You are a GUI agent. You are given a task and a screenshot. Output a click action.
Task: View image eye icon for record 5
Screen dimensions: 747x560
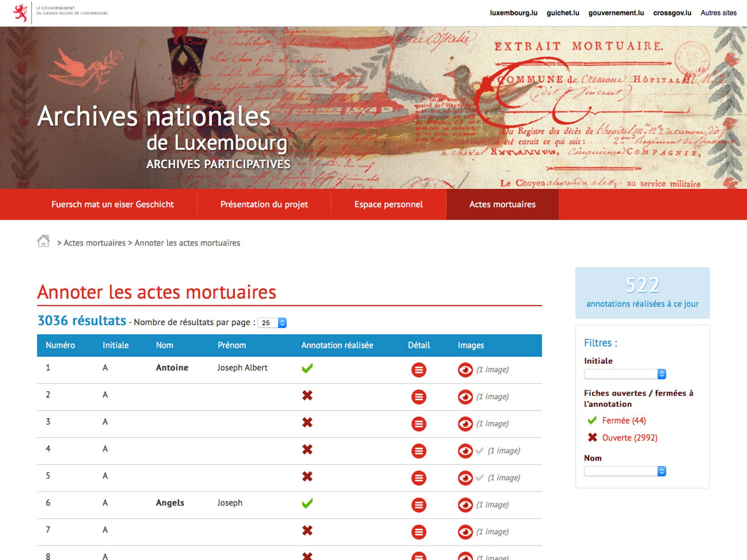tap(465, 478)
